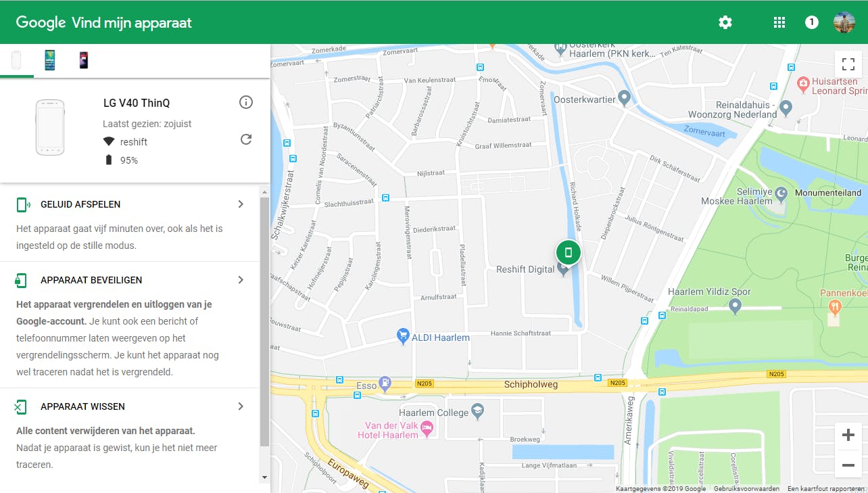
Task: Click the play sound phone icon
Action: pyautogui.click(x=23, y=204)
